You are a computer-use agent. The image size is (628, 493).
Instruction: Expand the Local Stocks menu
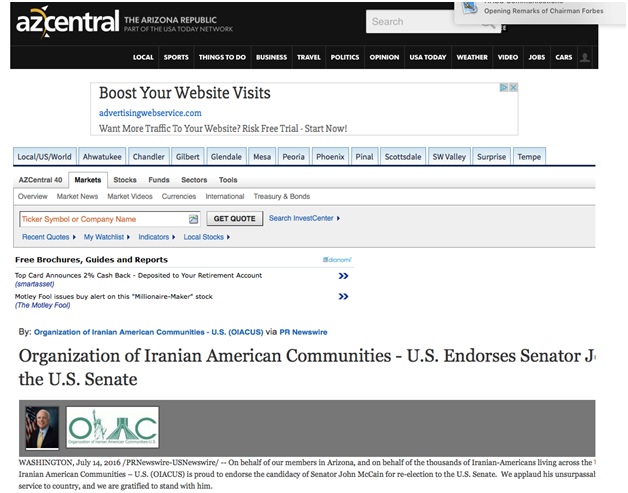206,237
